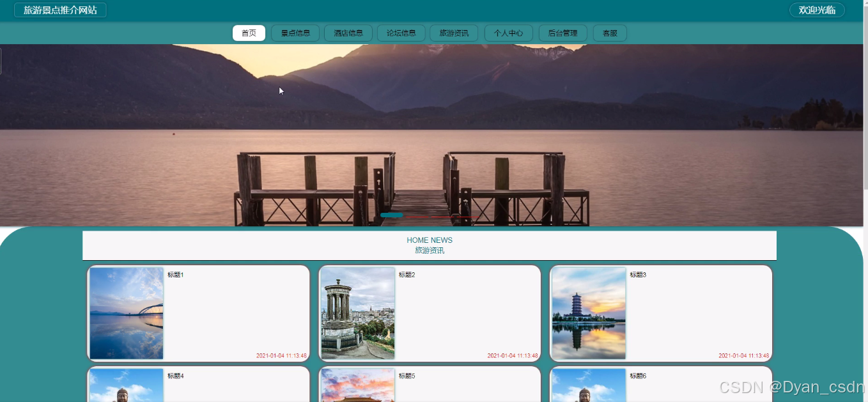868x402 pixels.
Task: Click the 标题2 news title
Action: coord(407,275)
